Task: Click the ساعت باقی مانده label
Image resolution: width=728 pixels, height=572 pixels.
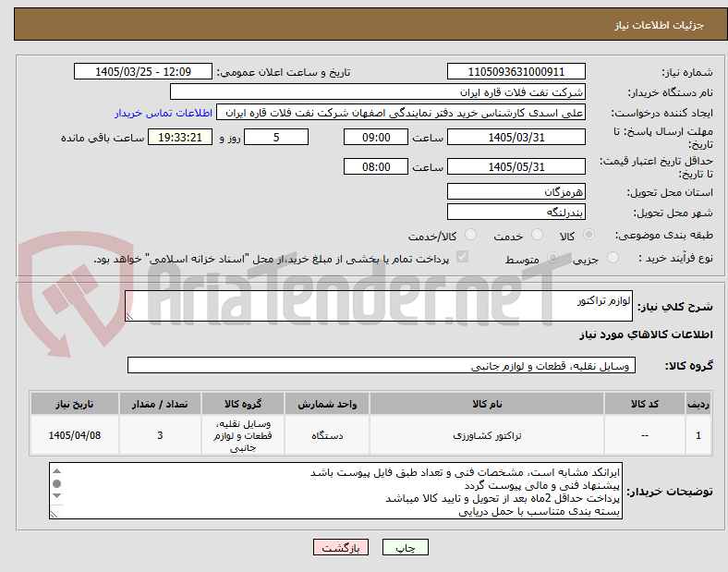Action: click(103, 138)
